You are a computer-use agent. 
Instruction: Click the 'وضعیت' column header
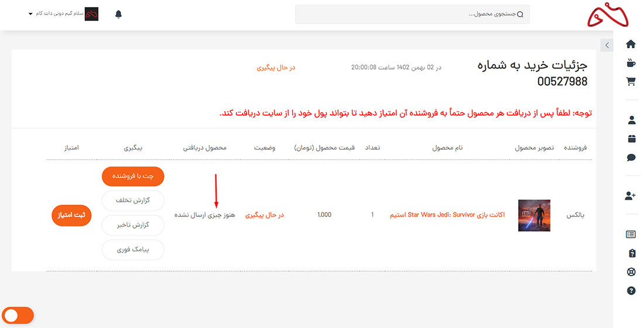pos(265,147)
